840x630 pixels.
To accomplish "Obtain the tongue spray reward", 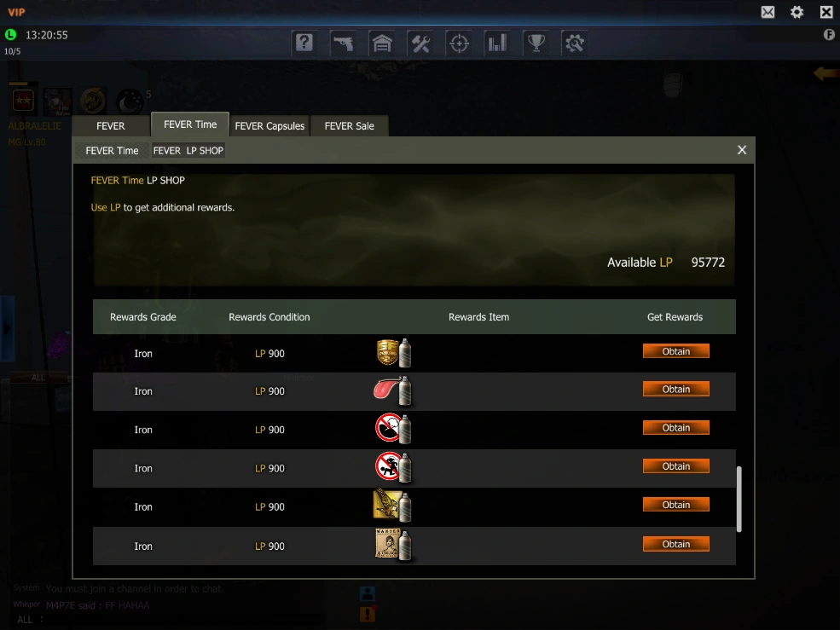I will point(676,390).
